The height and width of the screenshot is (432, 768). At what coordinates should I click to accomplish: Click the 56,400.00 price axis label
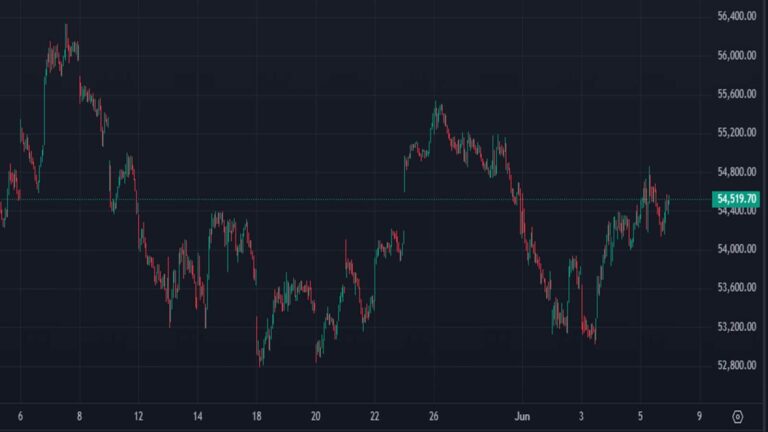tap(737, 16)
